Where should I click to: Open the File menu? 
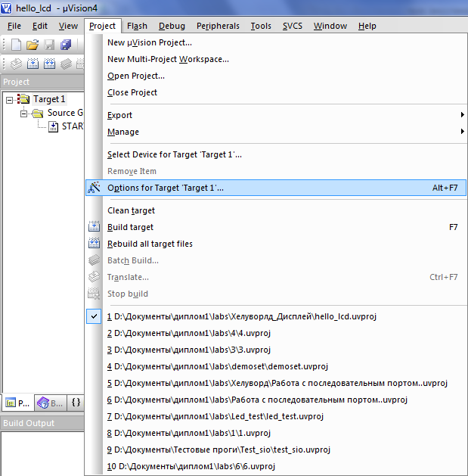[x=14, y=26]
